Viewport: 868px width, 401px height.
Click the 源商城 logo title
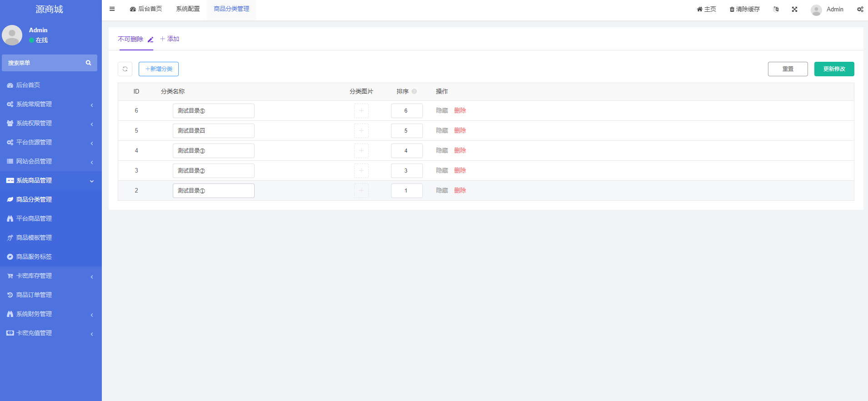click(49, 10)
